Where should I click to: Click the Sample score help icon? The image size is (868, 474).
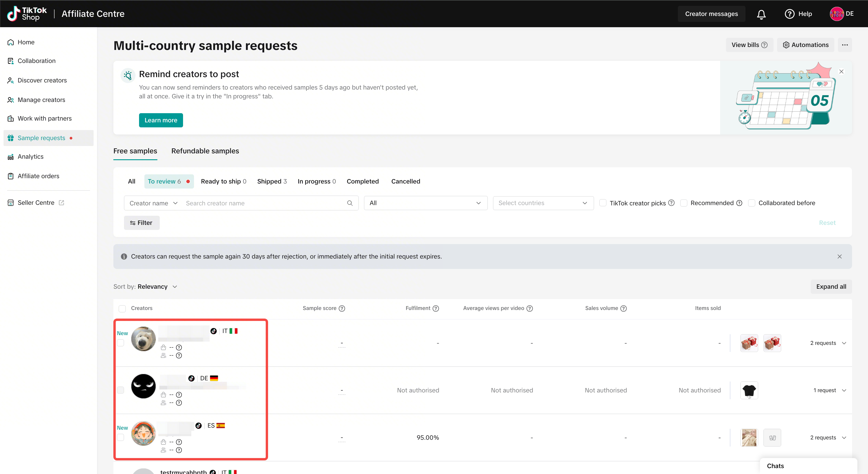(342, 308)
